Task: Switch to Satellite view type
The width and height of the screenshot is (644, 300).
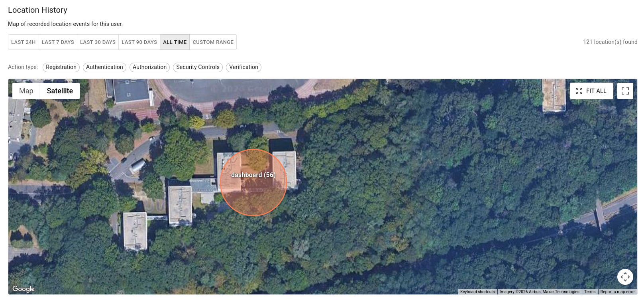Action: click(x=60, y=91)
